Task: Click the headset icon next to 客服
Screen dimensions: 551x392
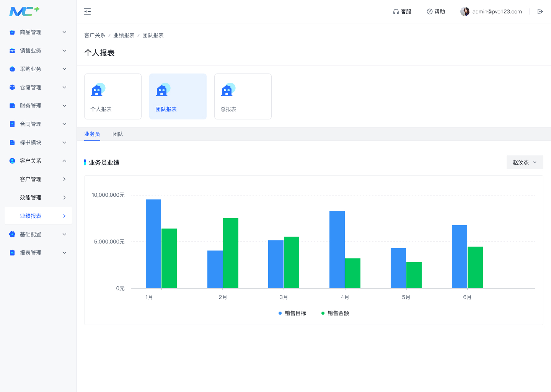Action: pyautogui.click(x=396, y=11)
